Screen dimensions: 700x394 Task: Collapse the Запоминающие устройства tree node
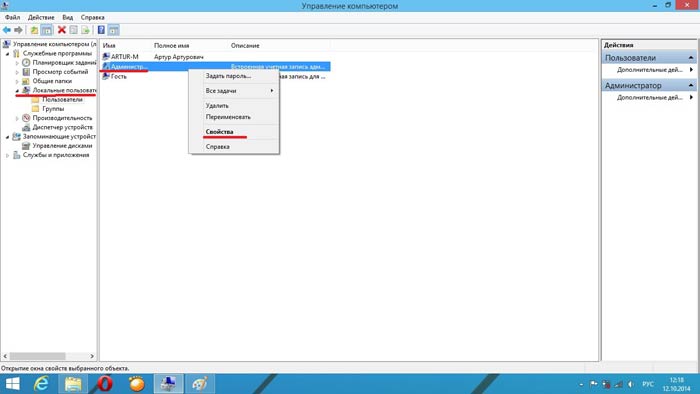[x=8, y=137]
